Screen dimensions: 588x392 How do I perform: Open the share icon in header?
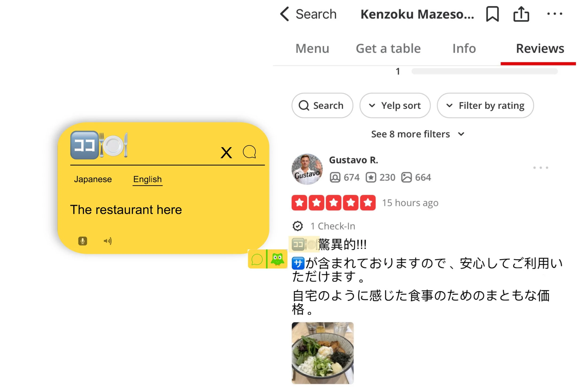click(x=521, y=14)
